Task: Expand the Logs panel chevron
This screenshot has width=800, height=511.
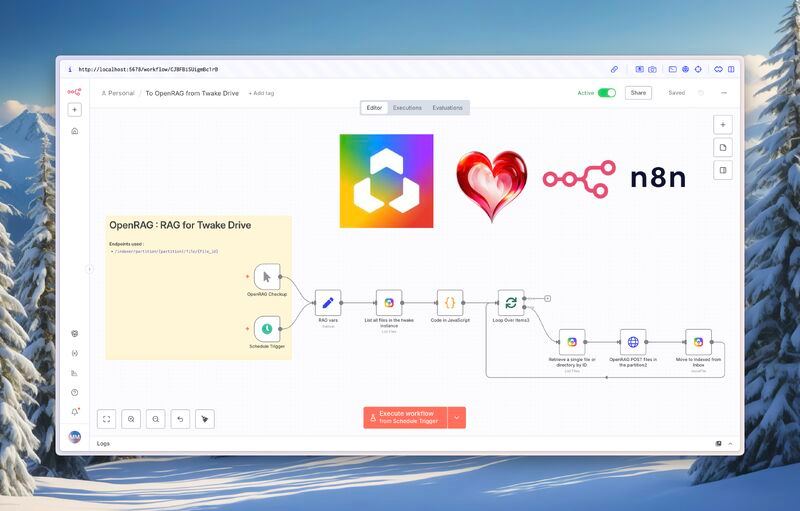Action: [730, 444]
